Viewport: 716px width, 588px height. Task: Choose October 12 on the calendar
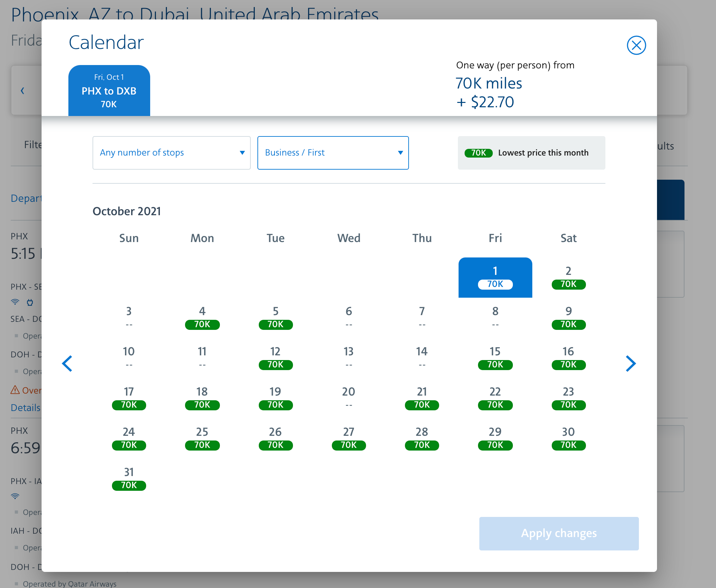pyautogui.click(x=275, y=358)
